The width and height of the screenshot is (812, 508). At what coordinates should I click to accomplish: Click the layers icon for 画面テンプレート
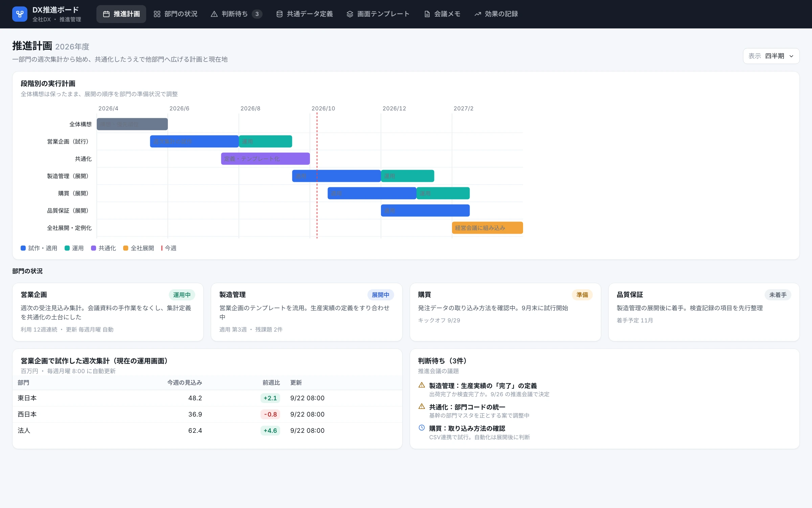pos(350,14)
